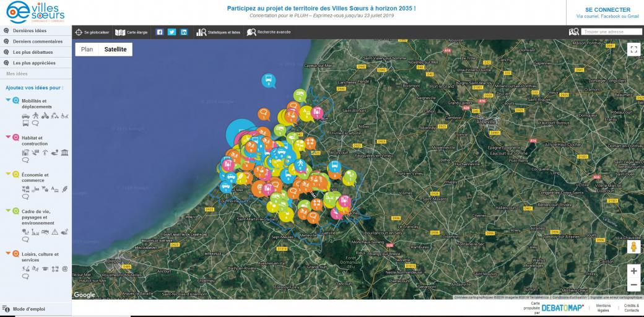Viewport: 644px width, 317px height.
Task: Select the bus icon under Mobilités et déplacements
Action: pos(25,123)
